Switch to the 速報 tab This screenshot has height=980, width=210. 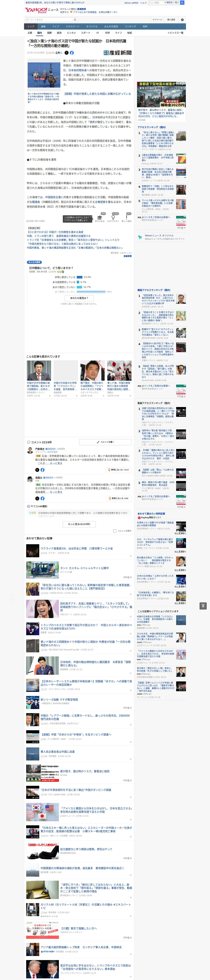click(x=43, y=27)
